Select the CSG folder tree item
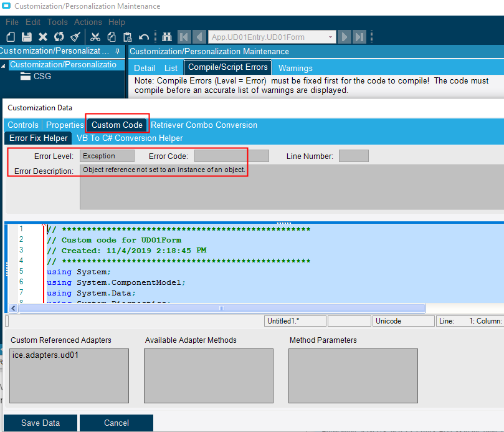This screenshot has width=504, height=432. (x=42, y=77)
